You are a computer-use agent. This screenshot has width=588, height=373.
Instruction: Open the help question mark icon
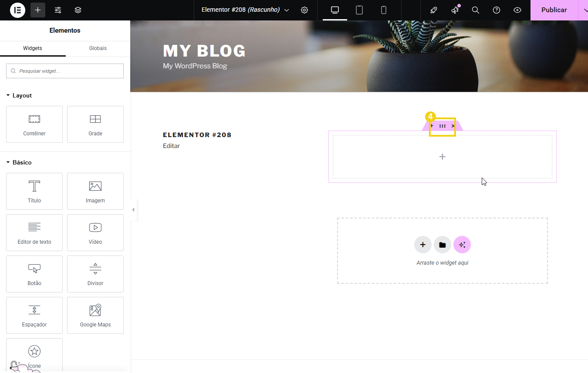[497, 10]
